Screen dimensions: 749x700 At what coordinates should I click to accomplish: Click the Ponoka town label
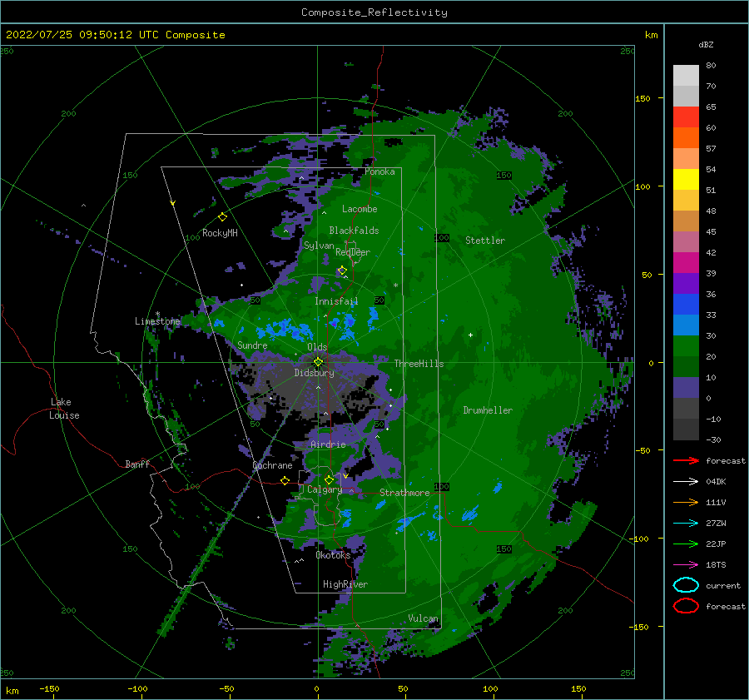tap(379, 171)
